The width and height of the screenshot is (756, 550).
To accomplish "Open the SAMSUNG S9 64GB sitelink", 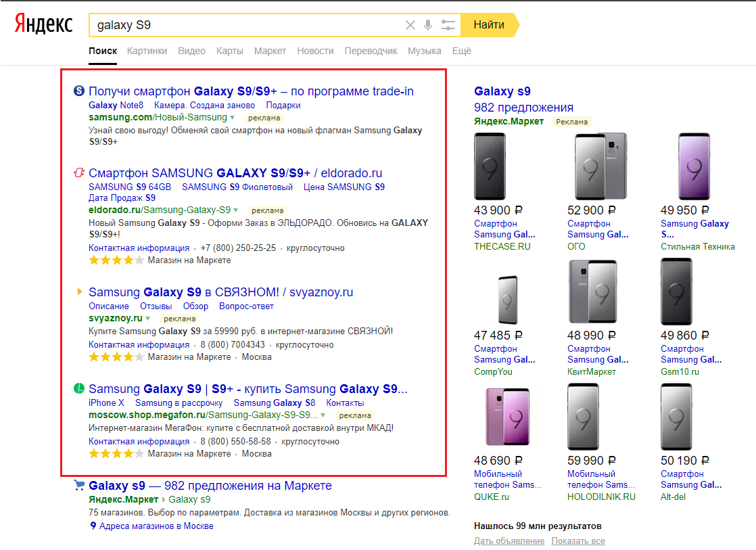I will [130, 187].
